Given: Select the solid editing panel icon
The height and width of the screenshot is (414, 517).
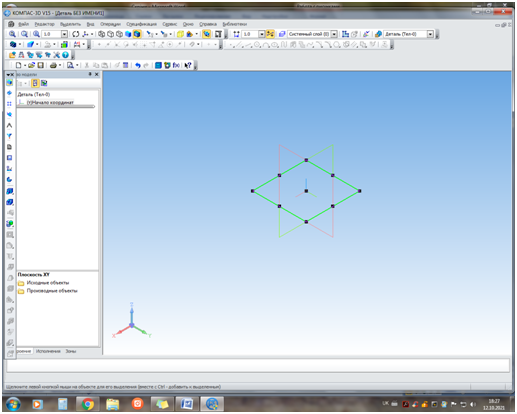Looking at the screenshot, I should pyautogui.click(x=9, y=82).
